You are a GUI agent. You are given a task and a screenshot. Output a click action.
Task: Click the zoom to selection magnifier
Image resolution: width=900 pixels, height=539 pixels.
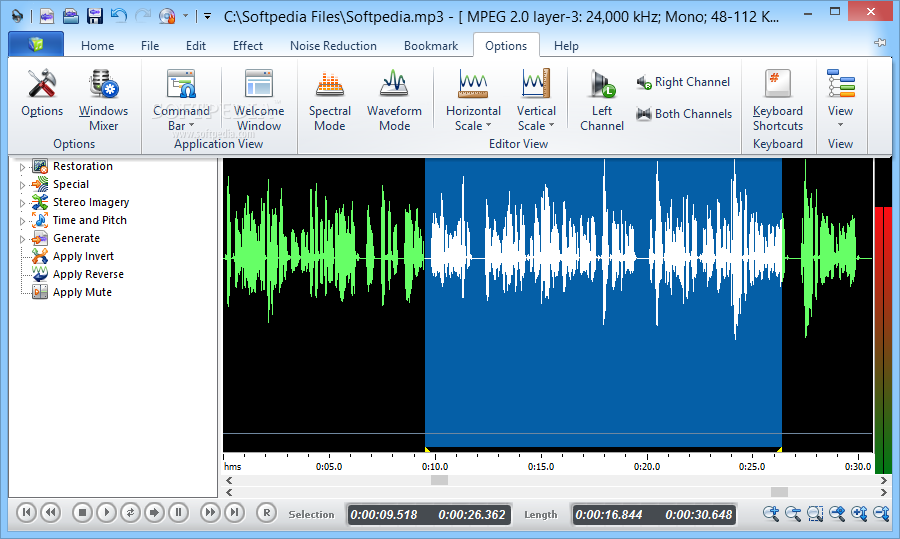click(814, 513)
